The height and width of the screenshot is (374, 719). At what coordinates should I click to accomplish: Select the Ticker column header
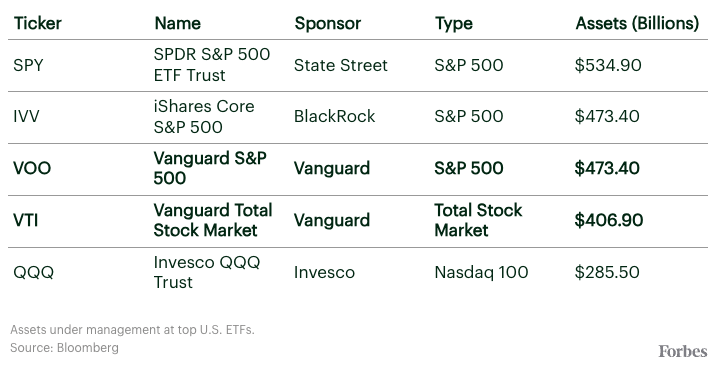[x=38, y=23]
